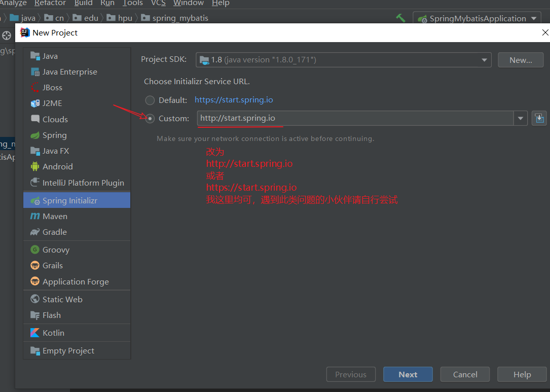Screen dimensions: 550x392
Task: Select the Java FX icon
Action: [x=35, y=151]
